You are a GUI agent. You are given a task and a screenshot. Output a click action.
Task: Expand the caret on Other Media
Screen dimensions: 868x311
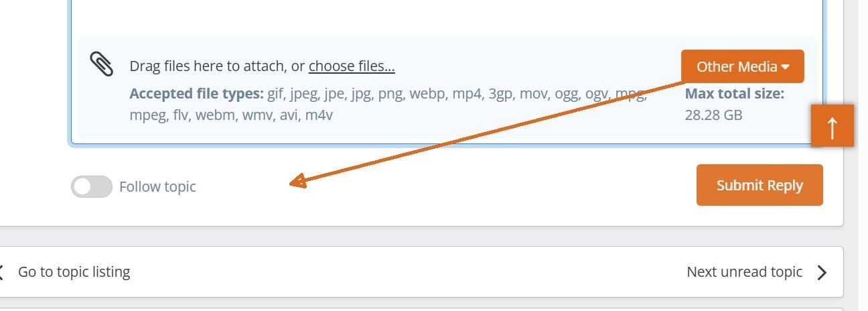click(786, 67)
